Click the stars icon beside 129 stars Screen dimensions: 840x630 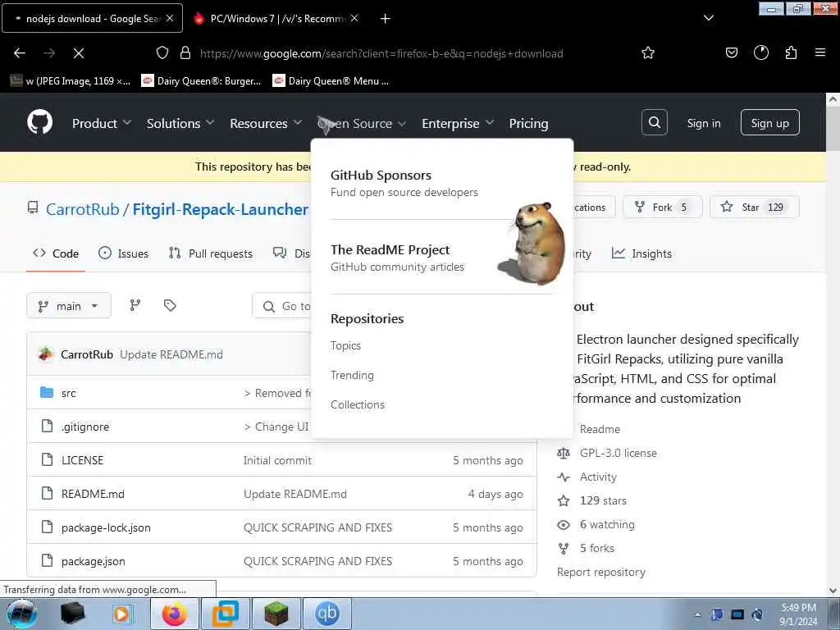(564, 501)
